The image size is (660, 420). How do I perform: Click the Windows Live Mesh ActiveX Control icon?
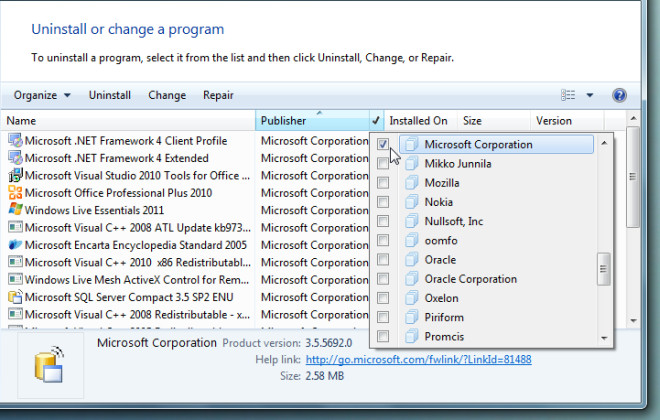tap(15, 279)
